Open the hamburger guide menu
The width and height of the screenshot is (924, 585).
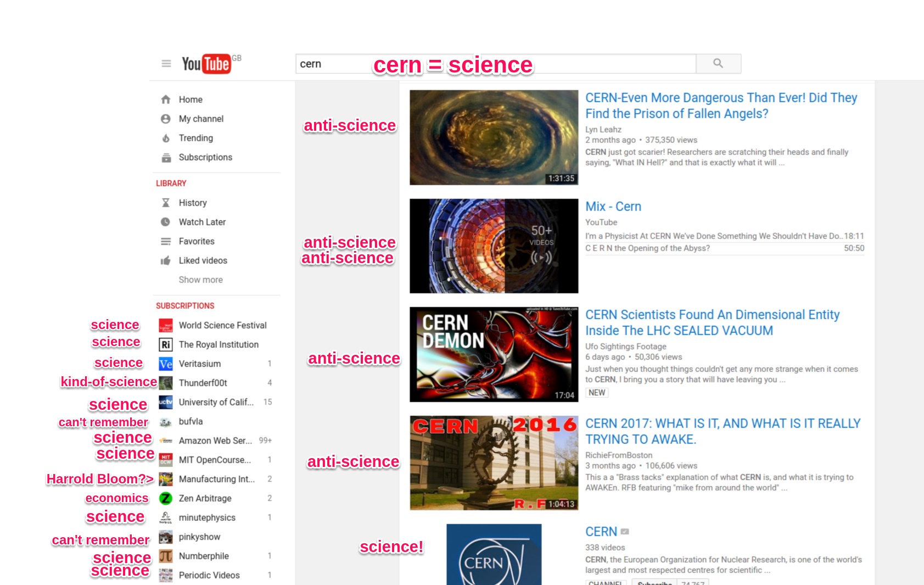point(166,64)
